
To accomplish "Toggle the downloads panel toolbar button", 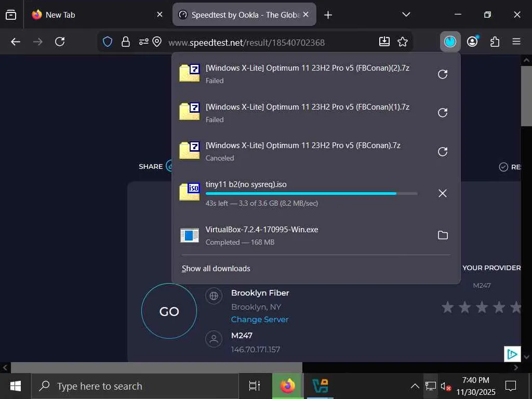I will coord(450,42).
